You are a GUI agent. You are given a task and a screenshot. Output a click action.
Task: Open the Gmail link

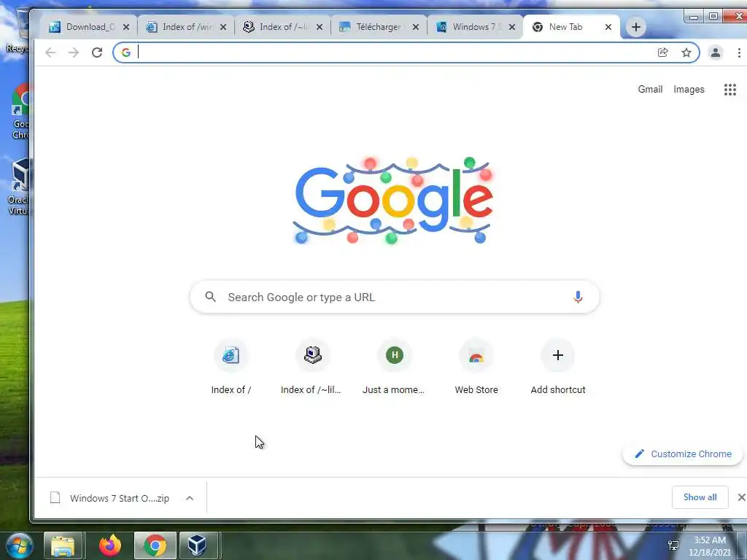[x=650, y=90]
